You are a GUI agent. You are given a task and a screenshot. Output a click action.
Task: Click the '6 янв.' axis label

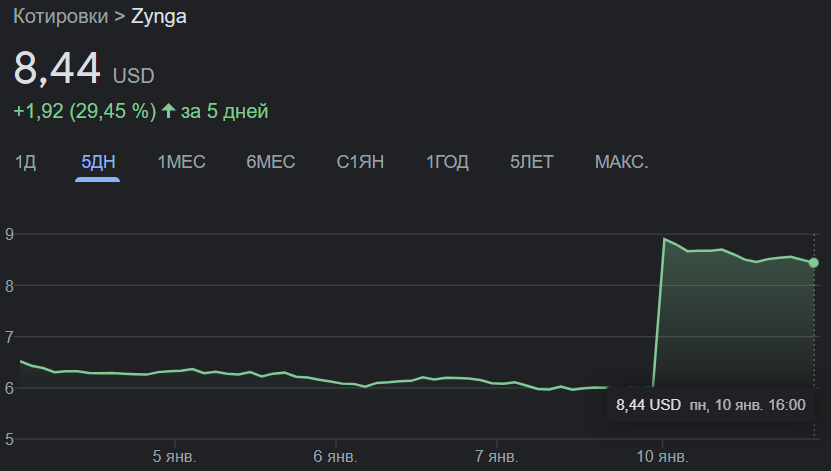335,457
